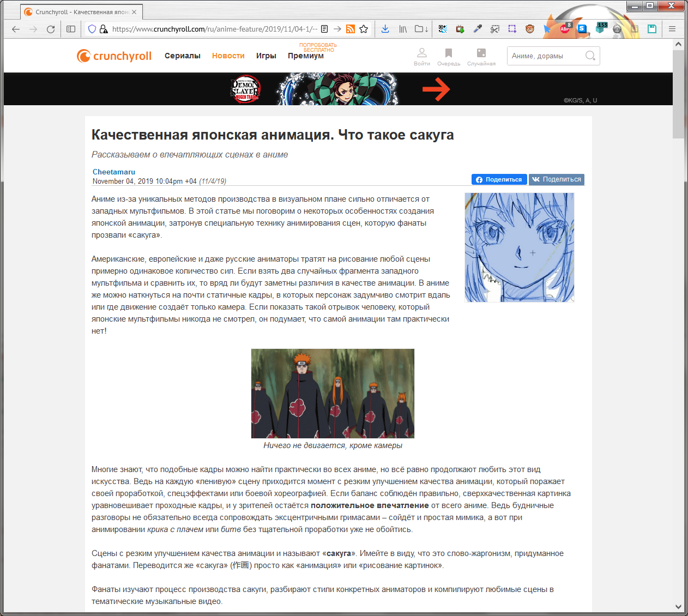688x616 pixels.
Task: Bookmark this page with the star icon
Action: pyautogui.click(x=364, y=29)
